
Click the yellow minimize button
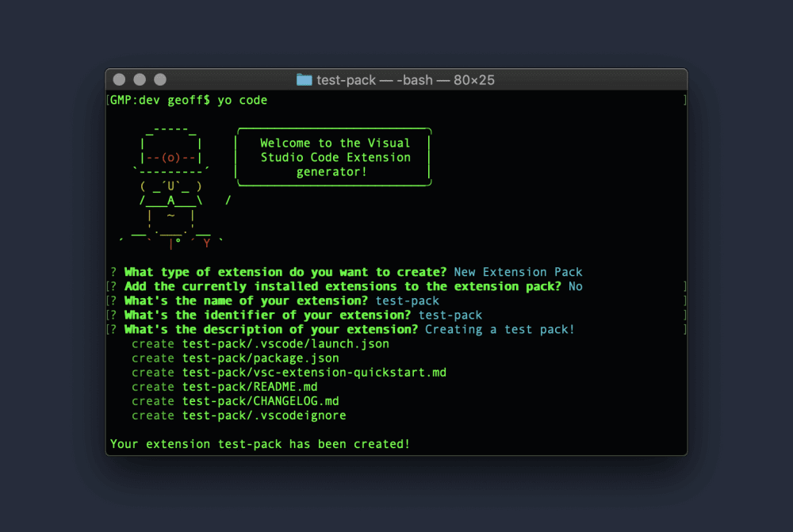point(139,79)
